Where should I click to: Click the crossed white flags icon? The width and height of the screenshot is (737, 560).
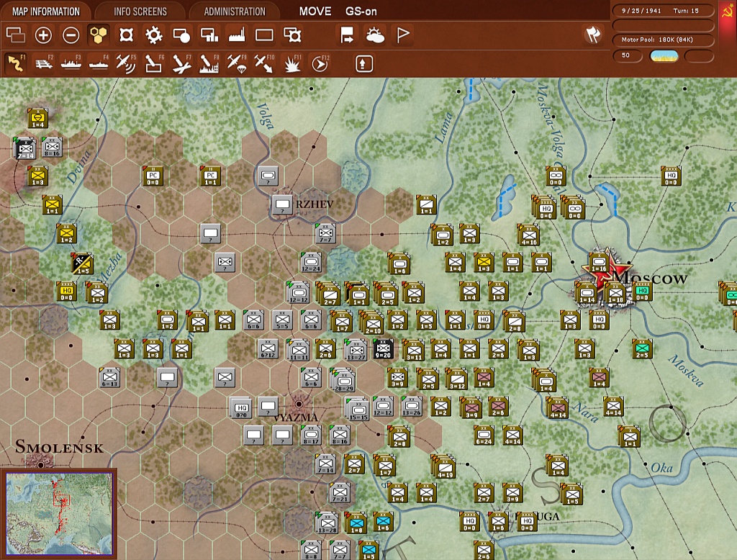click(593, 35)
